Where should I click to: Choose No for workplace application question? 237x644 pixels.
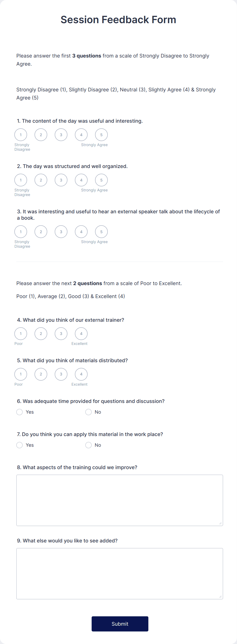coord(88,445)
